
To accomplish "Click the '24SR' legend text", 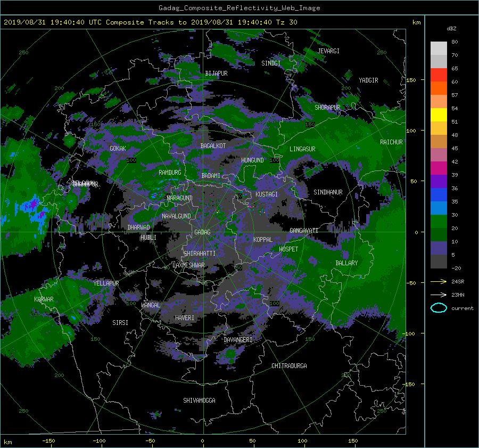I will [x=458, y=281].
